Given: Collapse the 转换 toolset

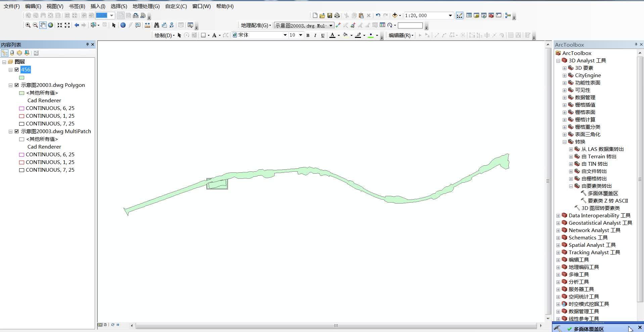Looking at the screenshot, I should pyautogui.click(x=564, y=142).
